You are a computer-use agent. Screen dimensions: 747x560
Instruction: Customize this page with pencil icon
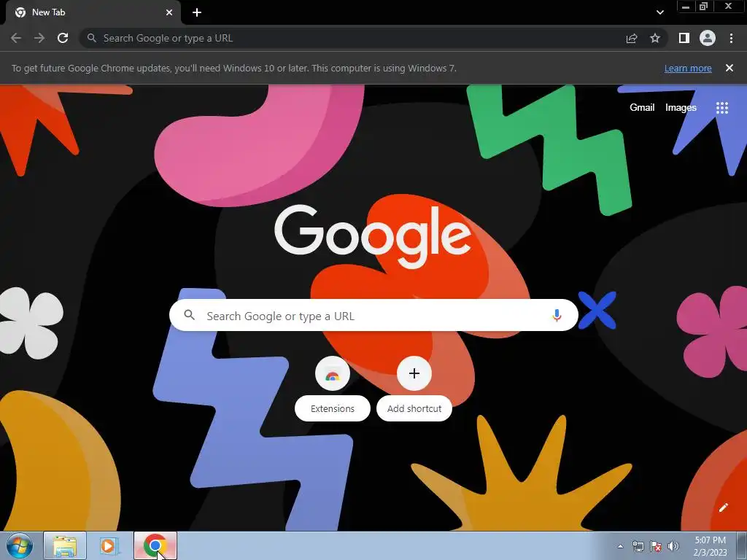click(x=723, y=507)
